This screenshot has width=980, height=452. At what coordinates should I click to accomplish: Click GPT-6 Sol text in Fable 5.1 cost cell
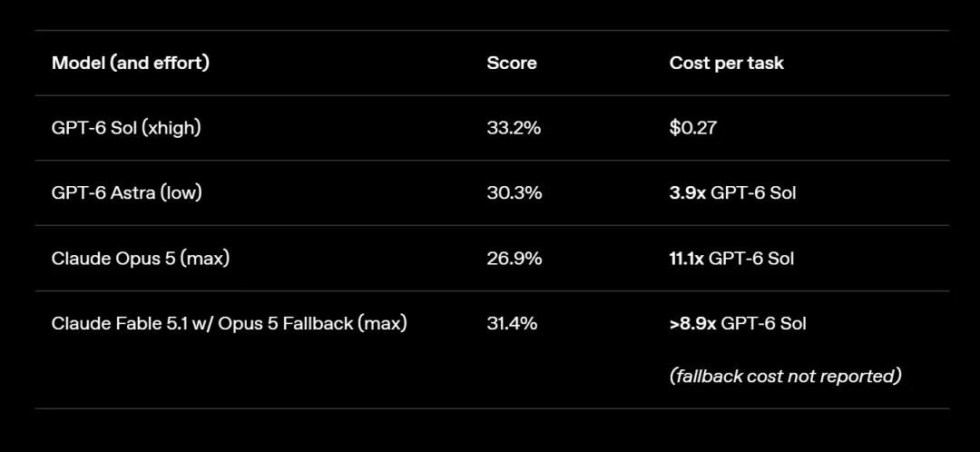(x=764, y=324)
